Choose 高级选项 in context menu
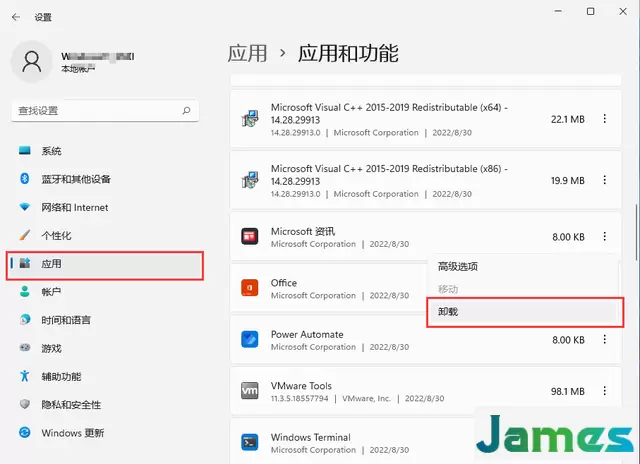This screenshot has height=464, width=640. (x=523, y=266)
